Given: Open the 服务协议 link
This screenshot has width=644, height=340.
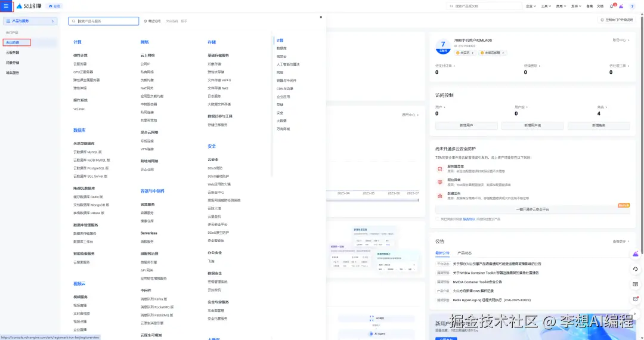Looking at the screenshot, I should pyautogui.click(x=469, y=220).
